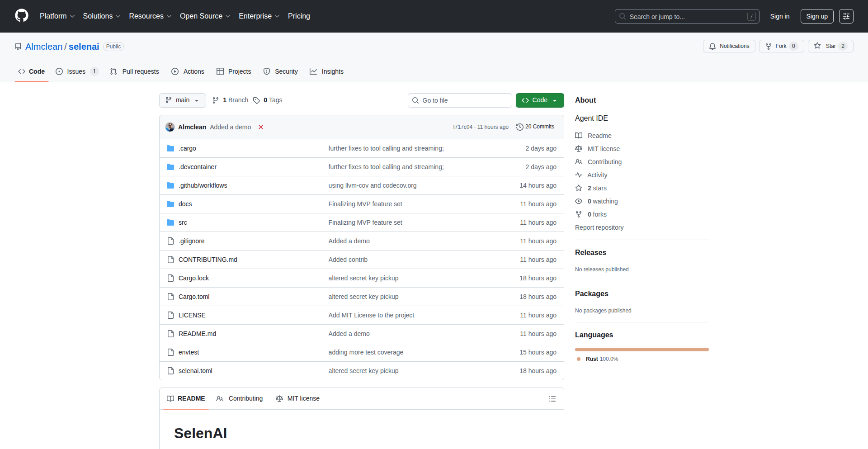
Task: Click the Pricing link
Action: (x=299, y=16)
